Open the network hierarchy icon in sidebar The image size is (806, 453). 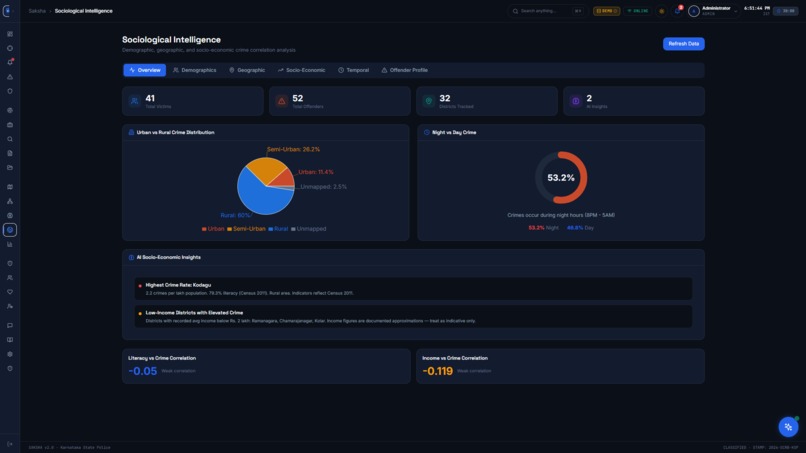pyautogui.click(x=10, y=201)
